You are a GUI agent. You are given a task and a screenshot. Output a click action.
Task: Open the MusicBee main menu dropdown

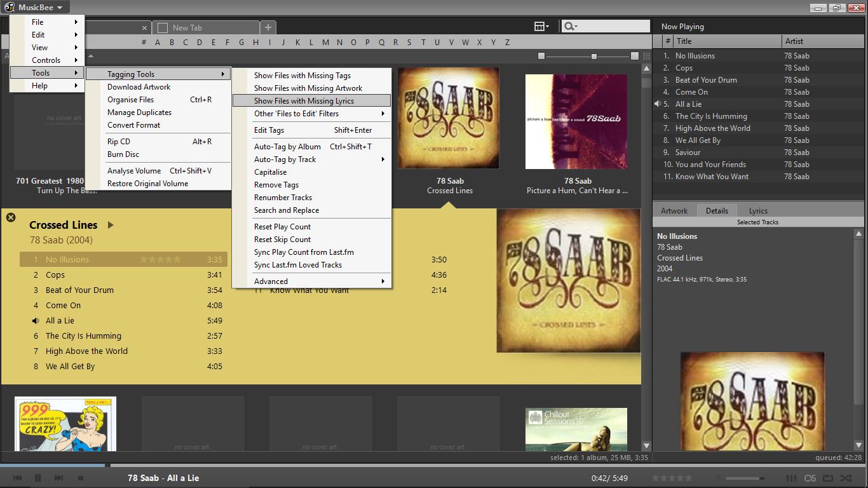pyautogui.click(x=35, y=7)
